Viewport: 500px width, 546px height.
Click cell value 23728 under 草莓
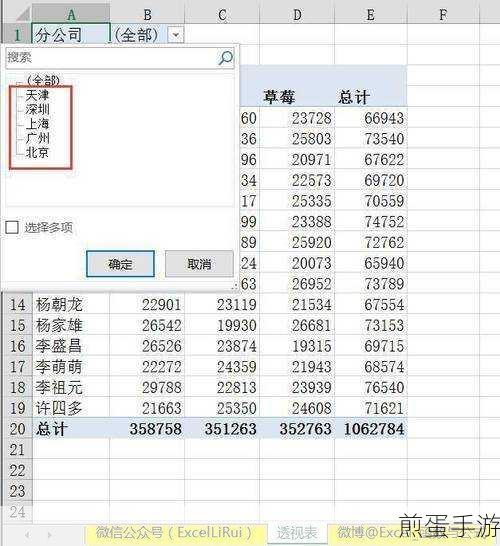(x=297, y=118)
